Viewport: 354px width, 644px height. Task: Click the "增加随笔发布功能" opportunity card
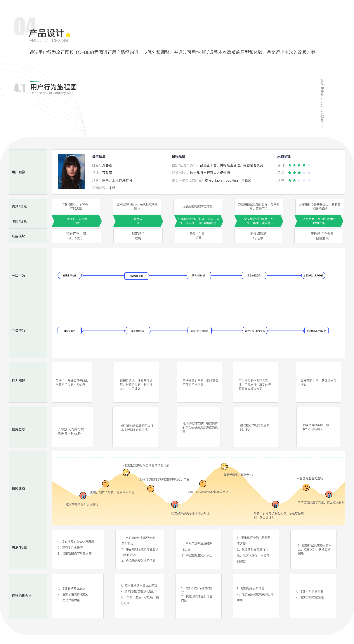tap(256, 596)
